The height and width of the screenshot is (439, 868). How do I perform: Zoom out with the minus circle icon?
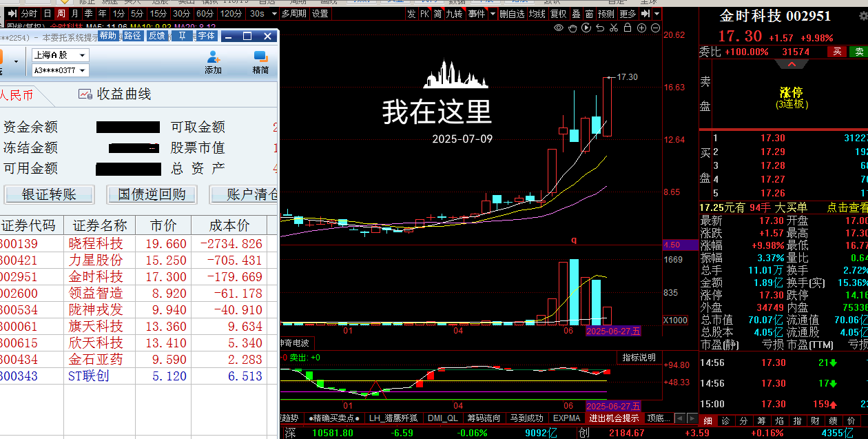click(x=655, y=28)
